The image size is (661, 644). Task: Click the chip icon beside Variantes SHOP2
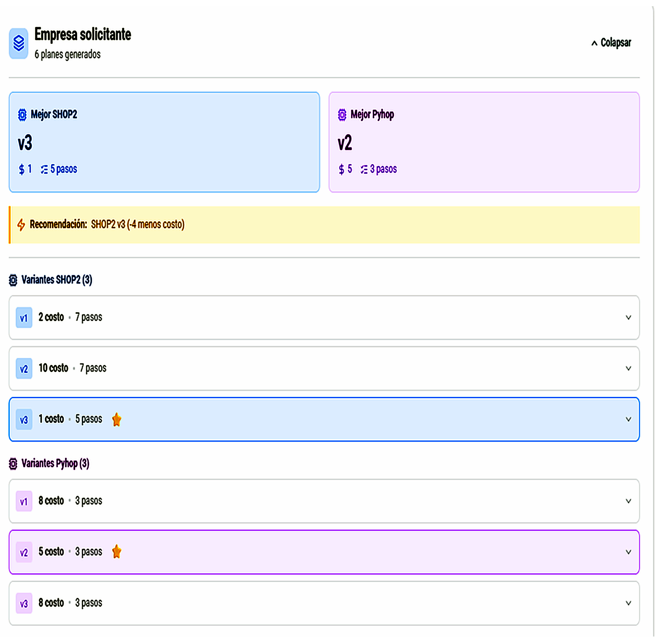point(13,280)
